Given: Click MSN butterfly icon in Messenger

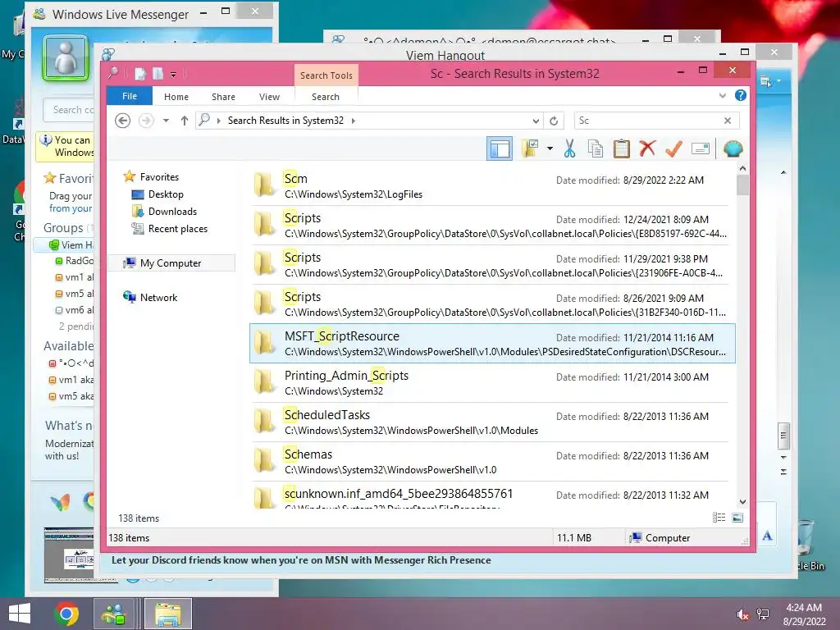Looking at the screenshot, I should click(x=60, y=502).
